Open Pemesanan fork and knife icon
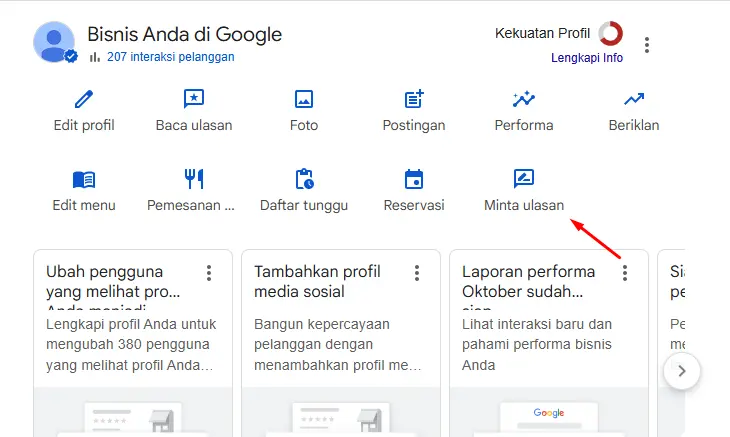This screenshot has width=730, height=437. 194,179
